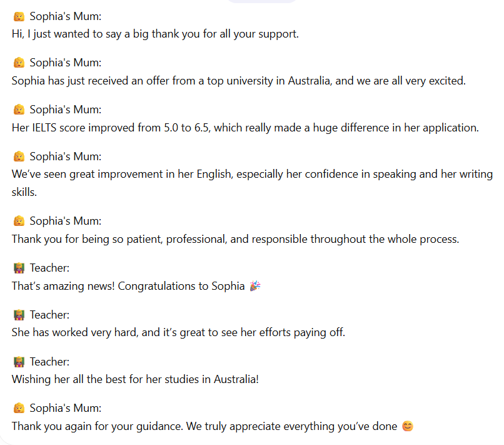The width and height of the screenshot is (504, 445).
Task: Click the avatar emoji above the "Hi, I just wanted" message
Action: (x=19, y=16)
